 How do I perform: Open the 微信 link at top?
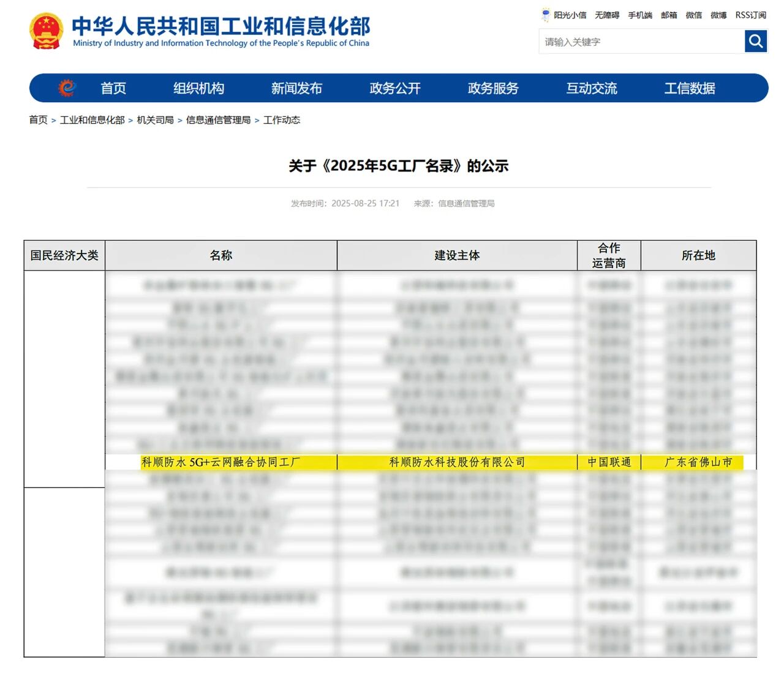coord(693,15)
